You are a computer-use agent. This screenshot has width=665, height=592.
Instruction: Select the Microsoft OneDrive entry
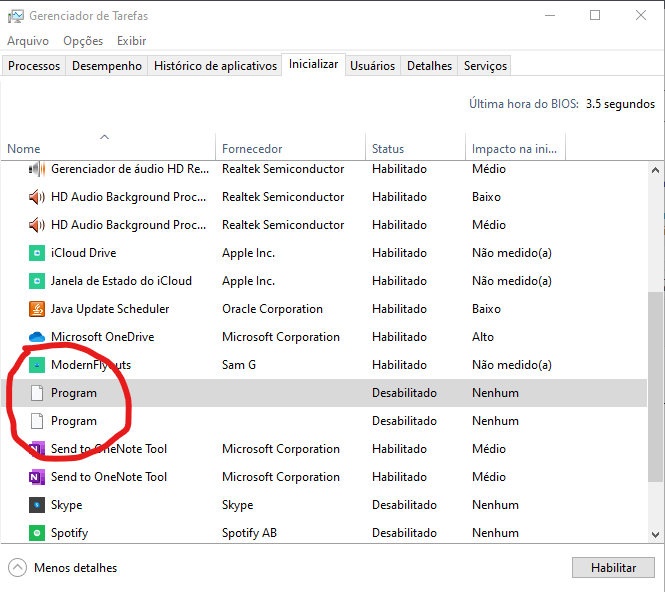tap(324, 337)
